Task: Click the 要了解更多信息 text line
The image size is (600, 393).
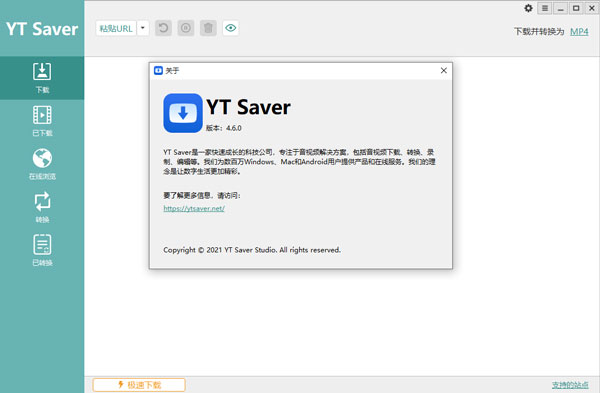Action: click(x=202, y=196)
